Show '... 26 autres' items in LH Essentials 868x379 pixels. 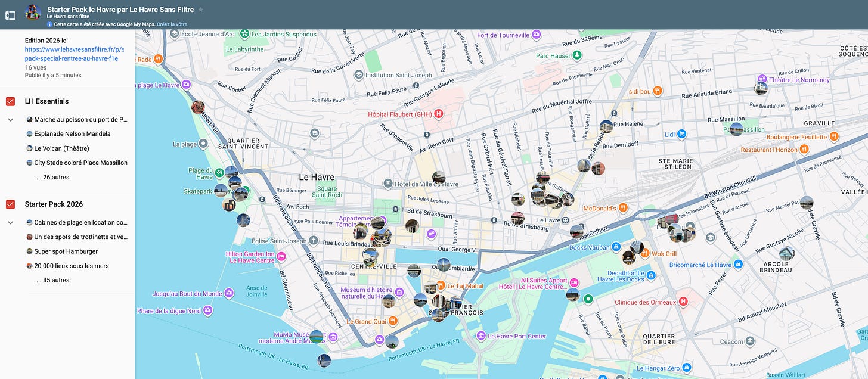tap(52, 178)
